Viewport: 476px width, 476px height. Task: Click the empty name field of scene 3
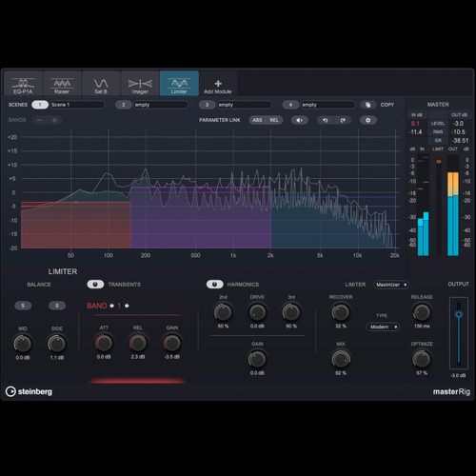245,105
